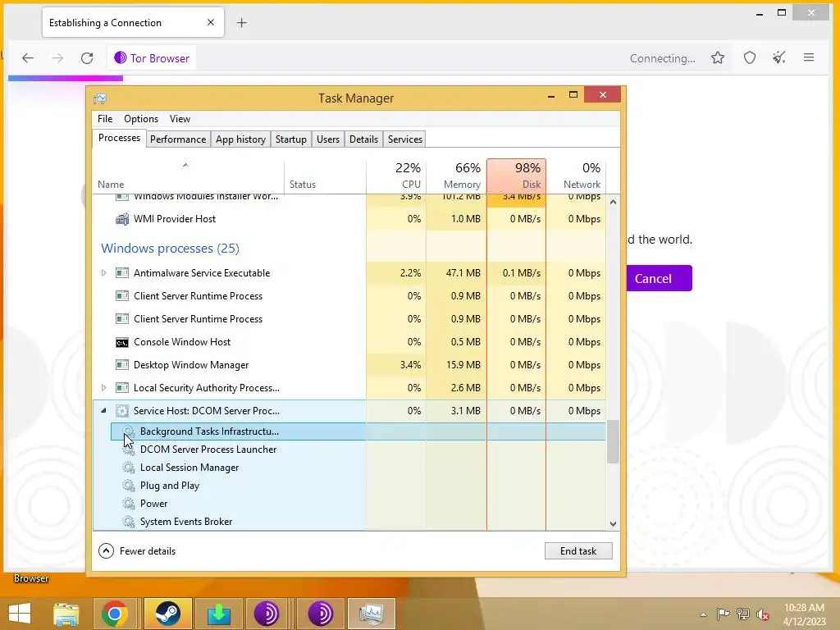The image size is (840, 630).
Task: Click the New Identity broom icon
Action: click(779, 58)
